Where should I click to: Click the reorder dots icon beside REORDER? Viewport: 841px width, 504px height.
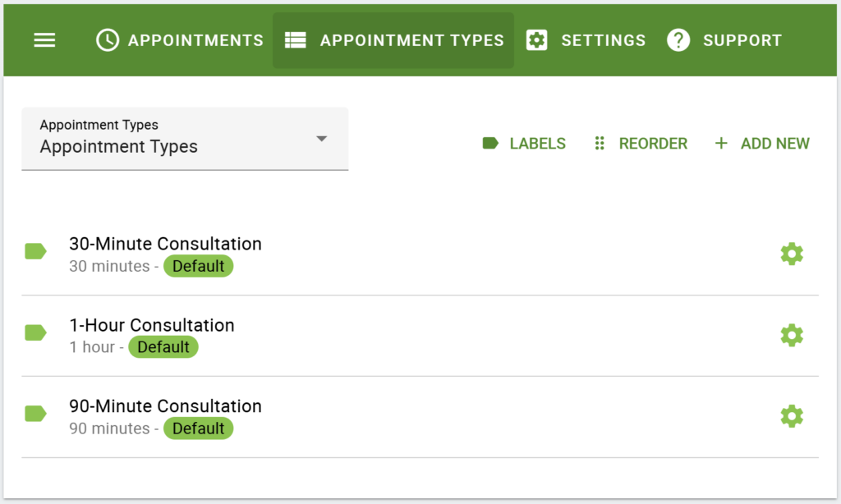click(x=600, y=143)
